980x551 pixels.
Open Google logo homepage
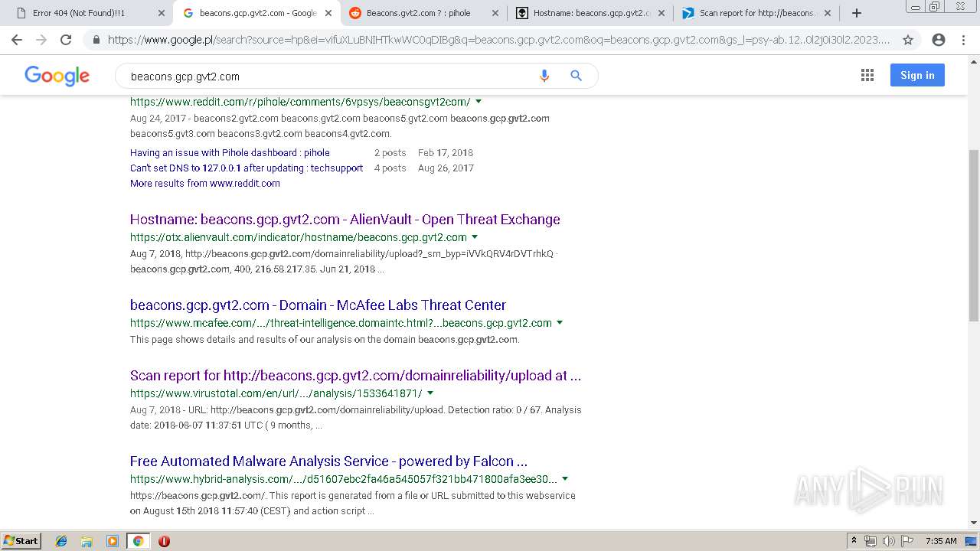pyautogui.click(x=57, y=76)
